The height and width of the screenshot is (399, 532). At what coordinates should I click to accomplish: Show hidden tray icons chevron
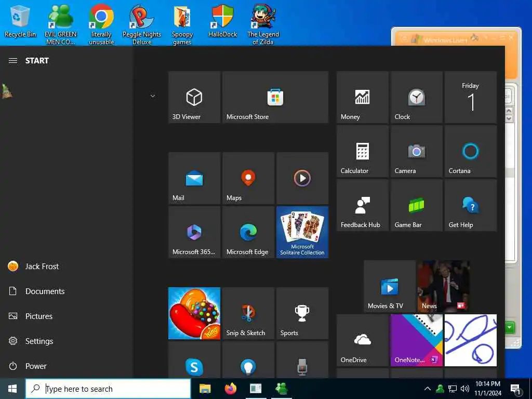pos(428,389)
